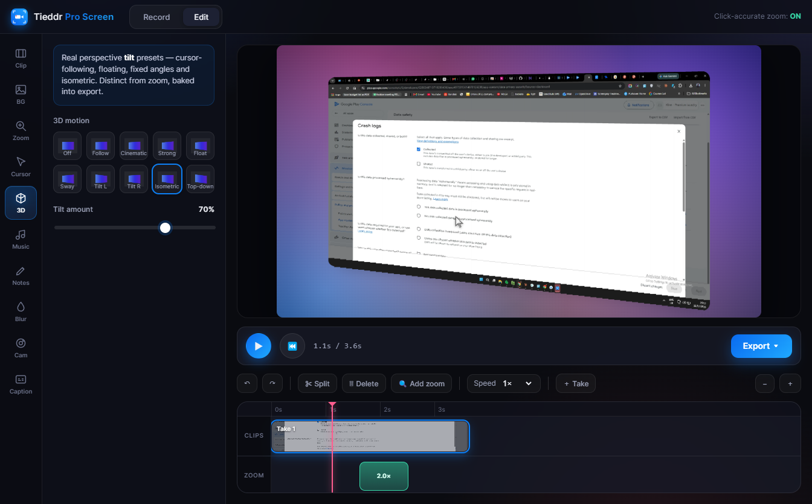
Task: Redo the last undone edit
Action: tap(272, 383)
